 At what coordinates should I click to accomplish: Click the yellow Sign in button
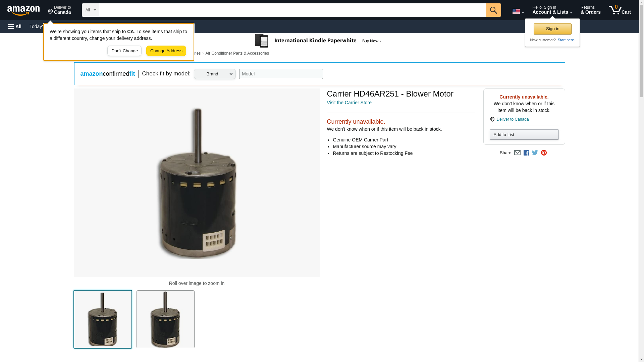click(x=552, y=29)
